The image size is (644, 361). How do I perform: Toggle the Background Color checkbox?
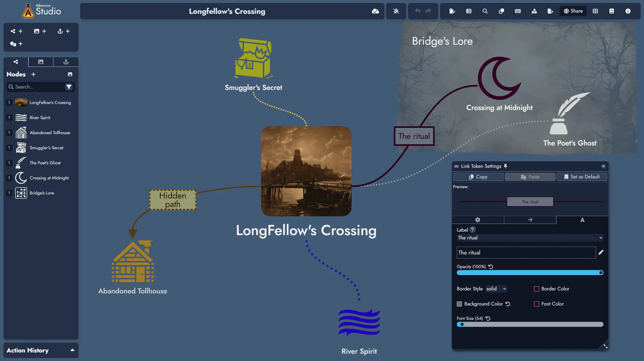click(459, 304)
